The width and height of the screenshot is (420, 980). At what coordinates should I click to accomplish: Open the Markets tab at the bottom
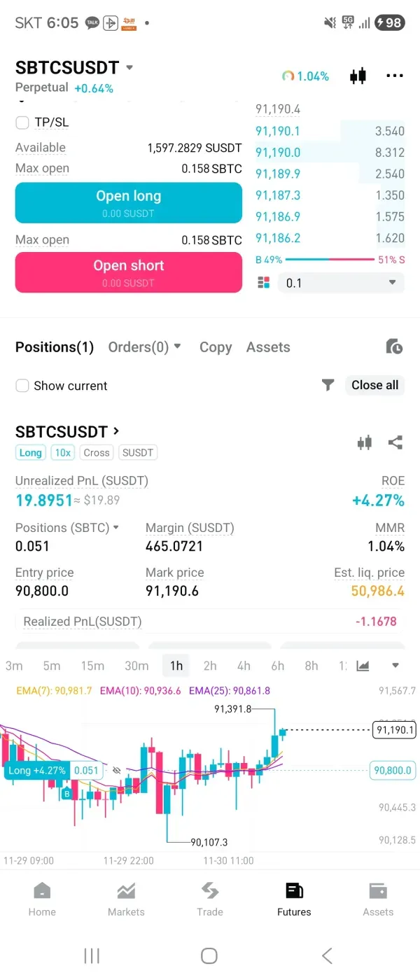(x=126, y=898)
